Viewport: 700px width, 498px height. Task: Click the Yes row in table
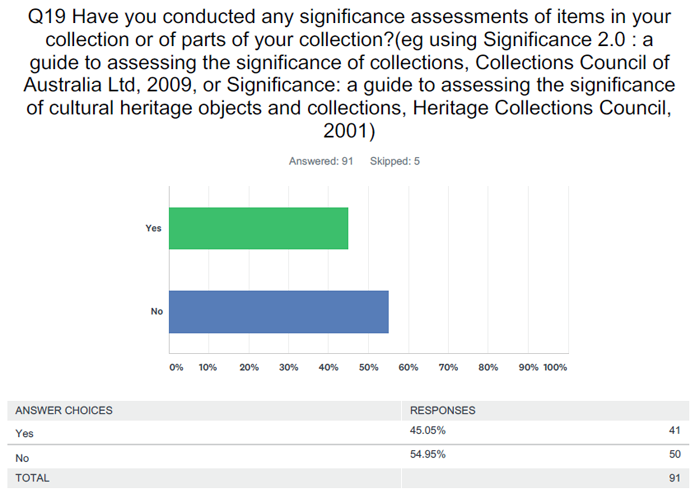(x=348, y=432)
